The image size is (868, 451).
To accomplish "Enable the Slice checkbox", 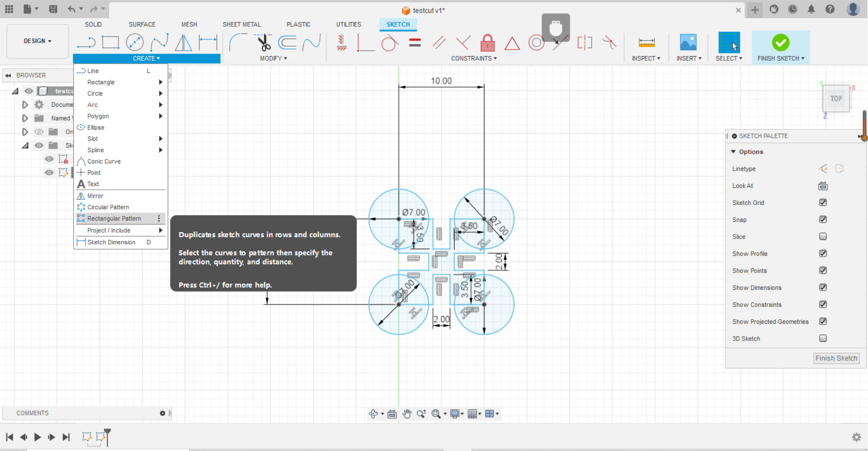I will 823,236.
